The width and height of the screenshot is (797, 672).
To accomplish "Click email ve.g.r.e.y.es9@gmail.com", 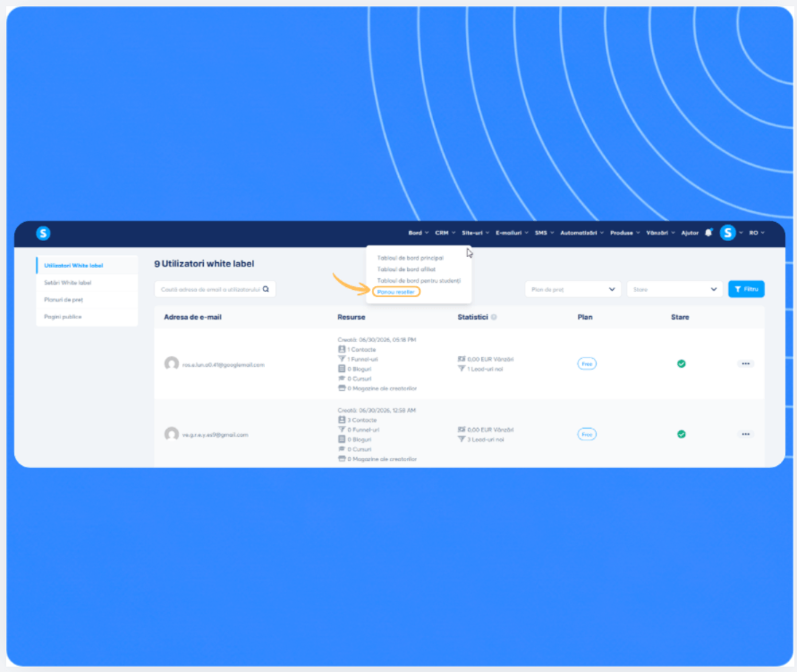I will pyautogui.click(x=215, y=435).
